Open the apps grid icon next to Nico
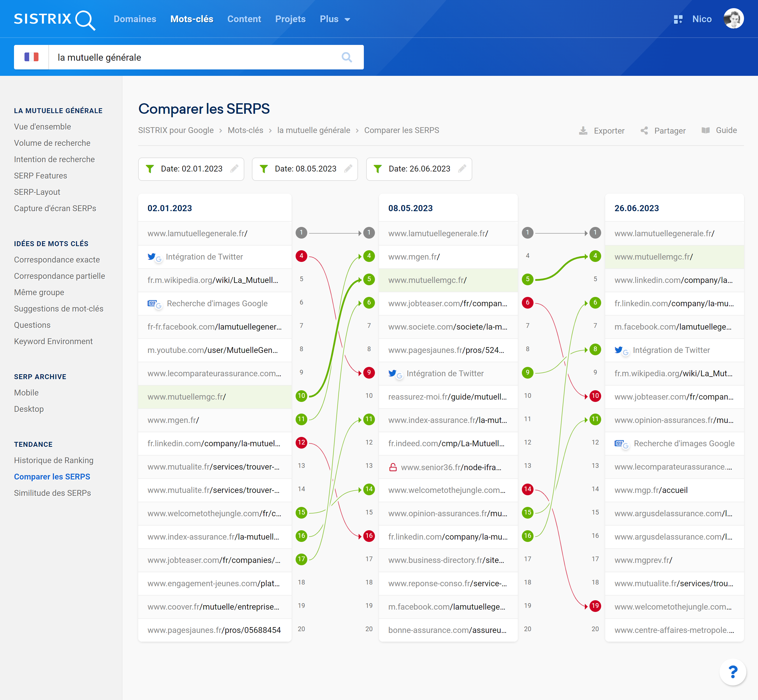The height and width of the screenshot is (700, 758). 678,19
